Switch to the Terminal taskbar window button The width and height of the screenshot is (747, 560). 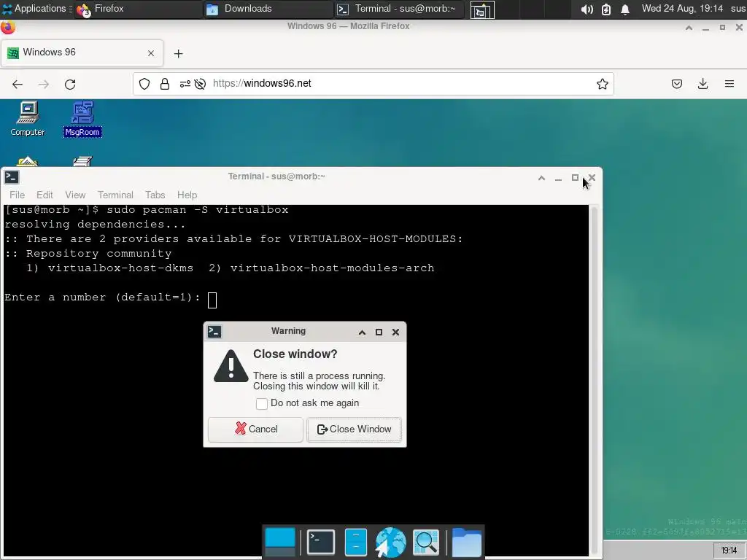pos(398,9)
